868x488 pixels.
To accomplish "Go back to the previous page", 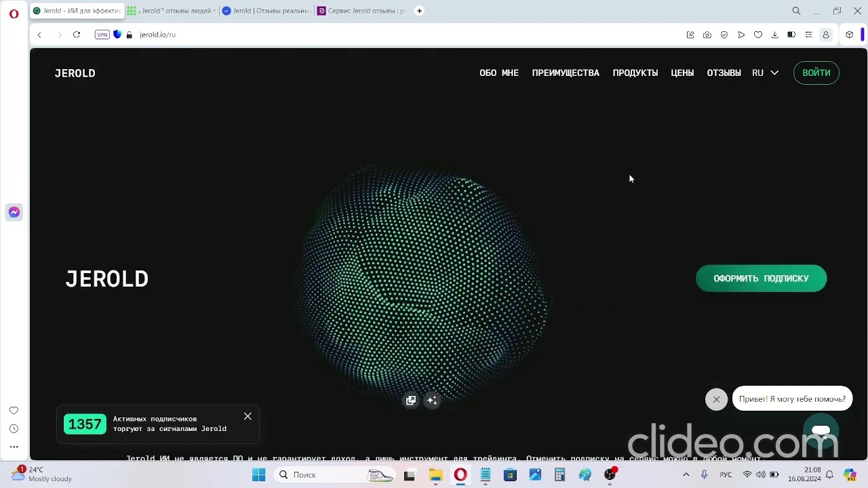I will coord(39,35).
